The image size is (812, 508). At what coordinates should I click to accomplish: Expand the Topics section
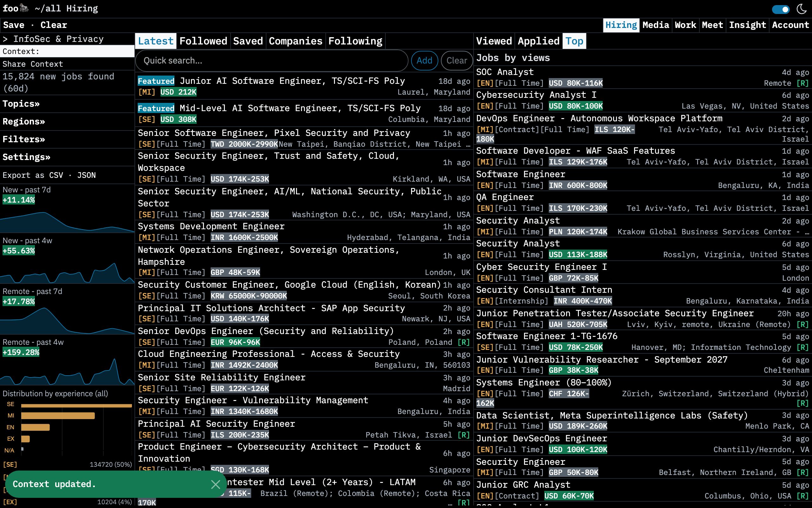21,104
